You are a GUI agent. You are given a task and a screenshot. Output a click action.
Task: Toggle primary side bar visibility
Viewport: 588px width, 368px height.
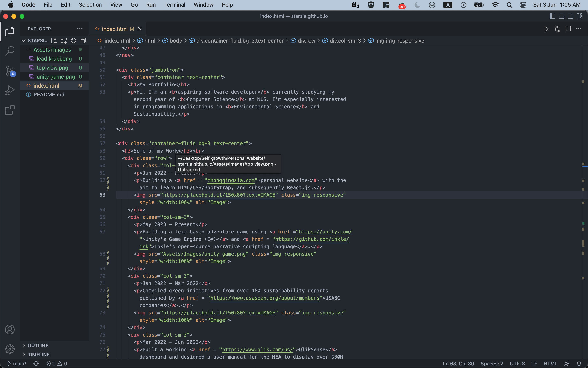click(552, 16)
